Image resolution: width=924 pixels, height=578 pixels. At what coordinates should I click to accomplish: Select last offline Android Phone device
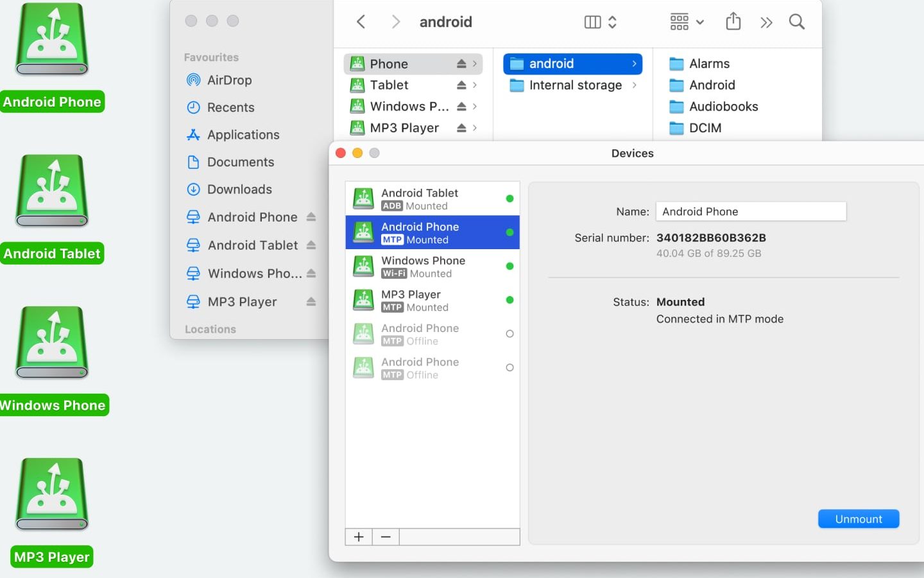pos(432,367)
